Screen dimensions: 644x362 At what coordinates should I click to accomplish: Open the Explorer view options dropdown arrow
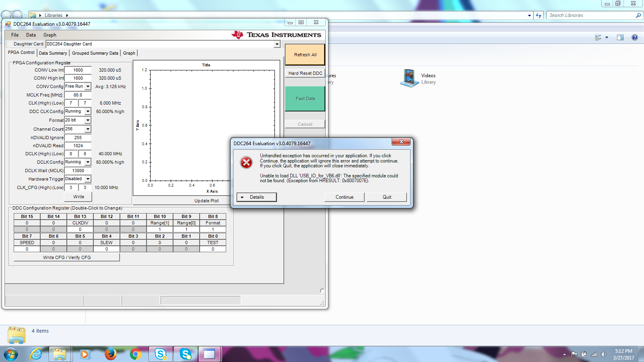(607, 37)
